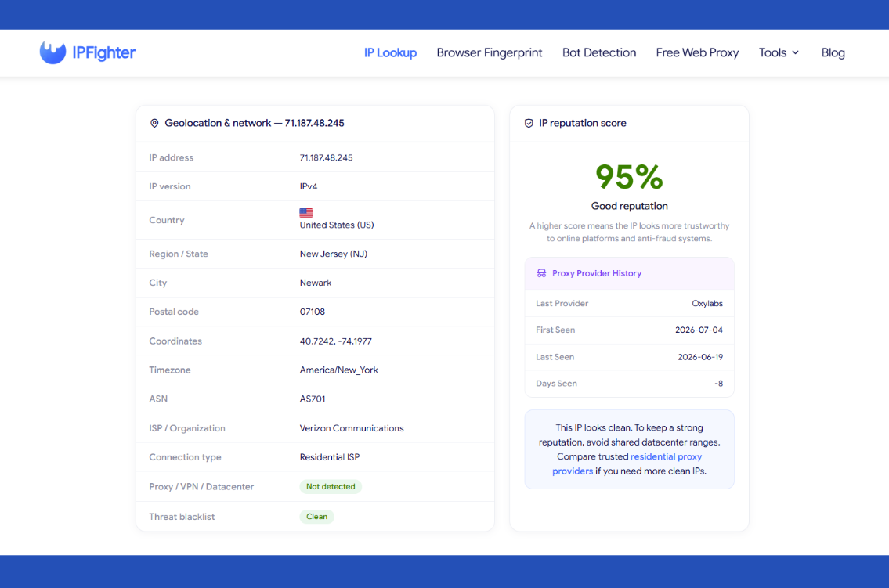The width and height of the screenshot is (889, 588).
Task: Click the IPFighter flame logo icon
Action: [x=52, y=52]
